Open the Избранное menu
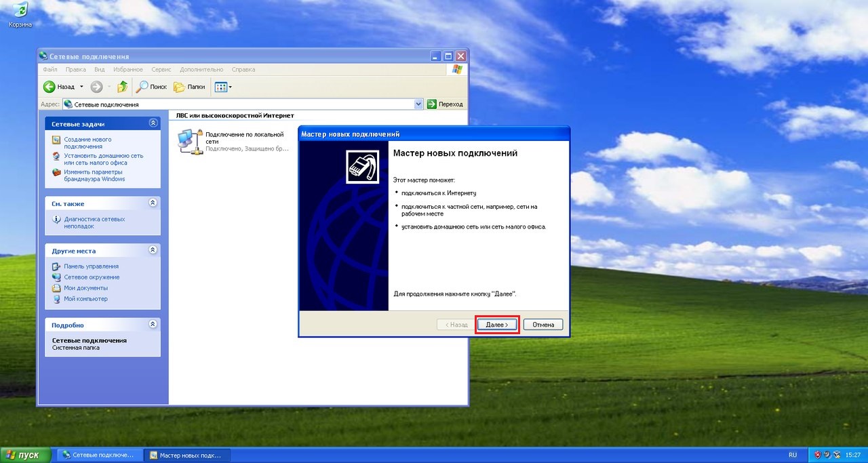Screen dimensions: 868x463 click(128, 69)
